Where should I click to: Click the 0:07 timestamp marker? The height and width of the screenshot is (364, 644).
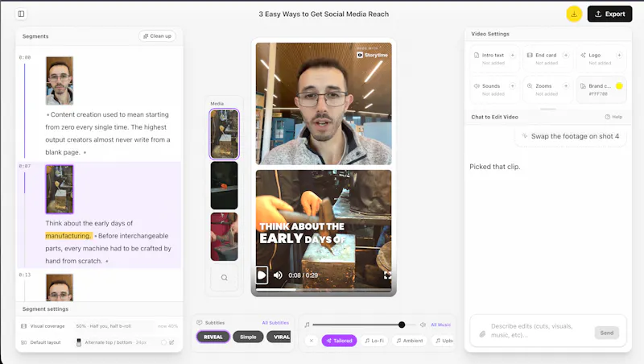pos(25,166)
